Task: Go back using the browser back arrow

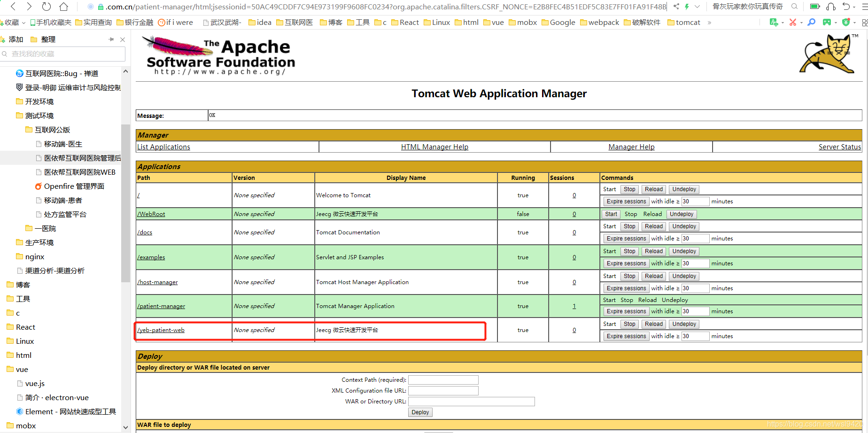Action: (x=13, y=7)
